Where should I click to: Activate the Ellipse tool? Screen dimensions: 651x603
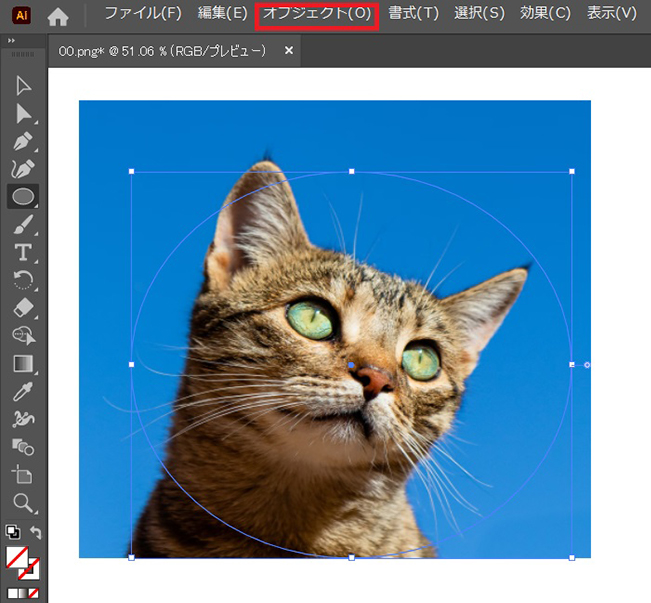pos(23,197)
